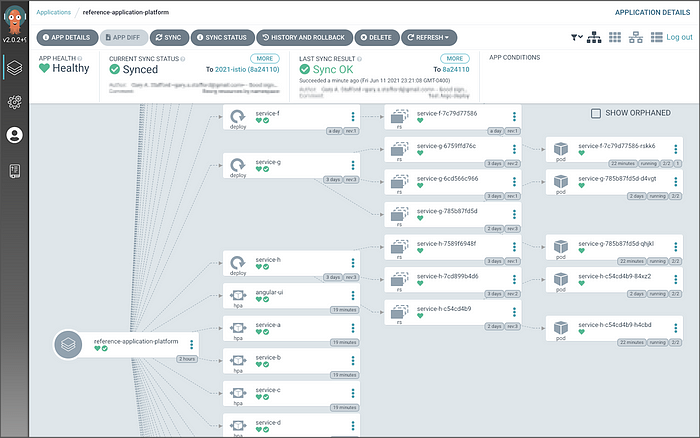Click the angular-ui hpa icon
Screen dimensions: 700x438
238,295
